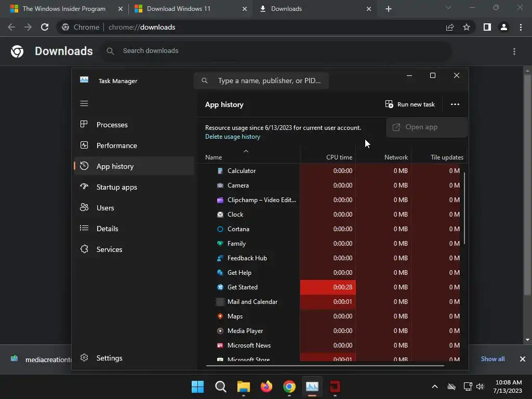The width and height of the screenshot is (532, 399).
Task: Click the Delete usage history link
Action: pos(233,137)
